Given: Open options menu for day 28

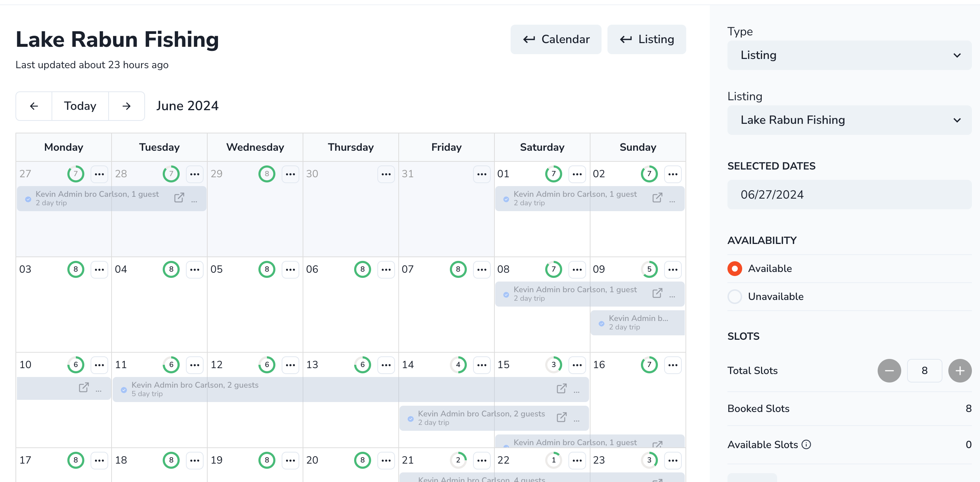Looking at the screenshot, I should coord(195,174).
